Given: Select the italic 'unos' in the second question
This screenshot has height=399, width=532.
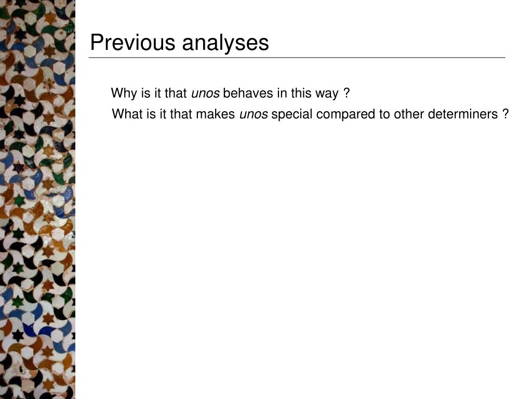Looking at the screenshot, I should (x=254, y=114).
